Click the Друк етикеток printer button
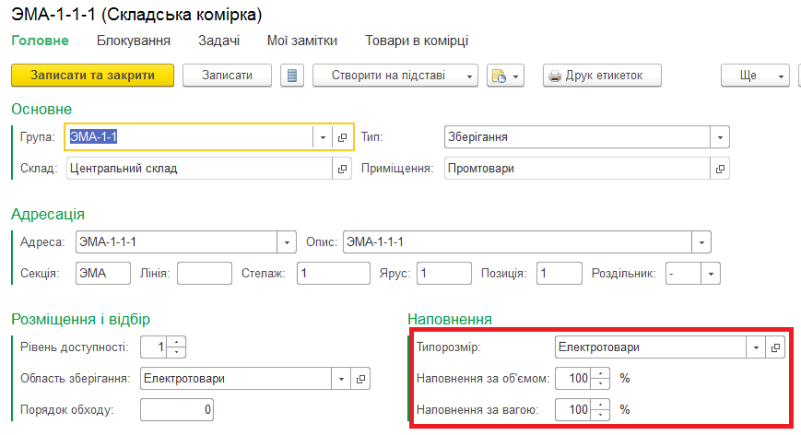Viewport: 801px width, 435px height. tap(602, 76)
